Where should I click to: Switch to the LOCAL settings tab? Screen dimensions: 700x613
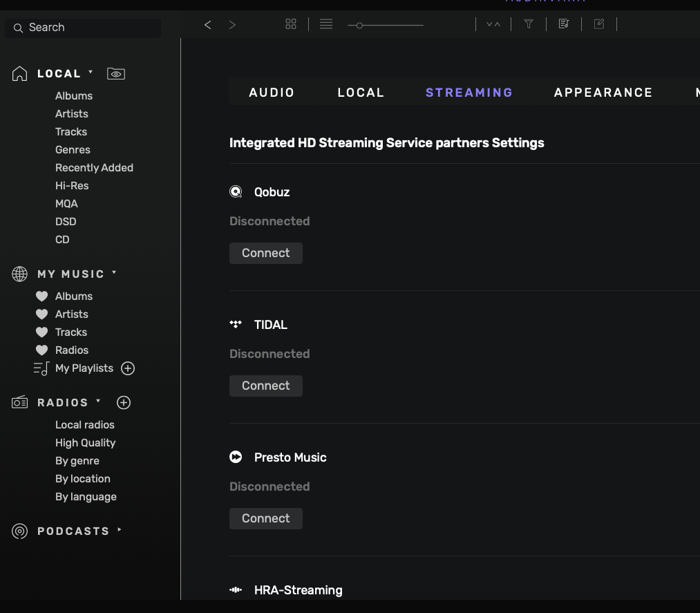click(x=361, y=93)
